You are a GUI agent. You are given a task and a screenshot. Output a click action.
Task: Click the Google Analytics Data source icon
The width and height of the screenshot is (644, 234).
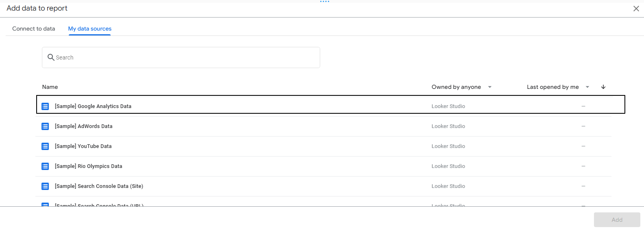point(45,106)
